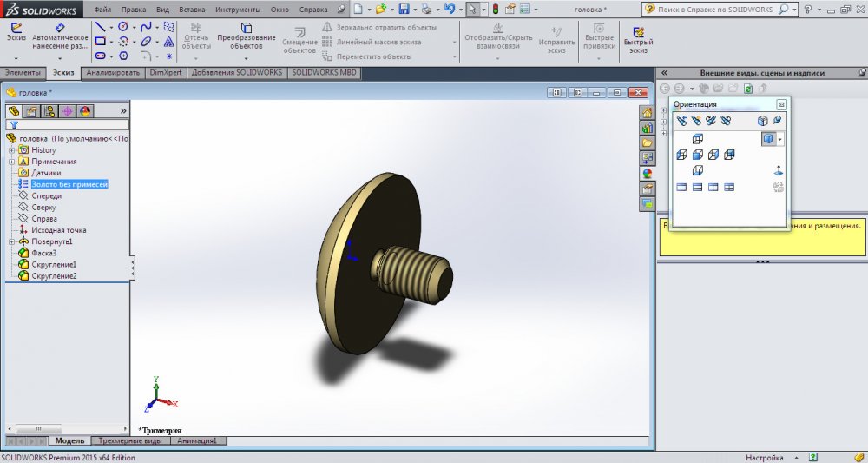Expand the History tree node
Image resolution: width=868 pixels, height=463 pixels.
coord(11,150)
